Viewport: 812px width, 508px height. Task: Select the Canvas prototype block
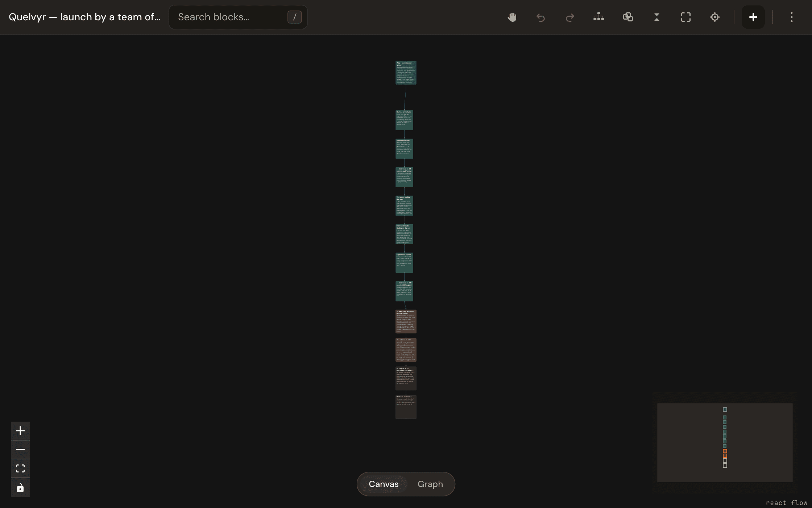(404, 120)
